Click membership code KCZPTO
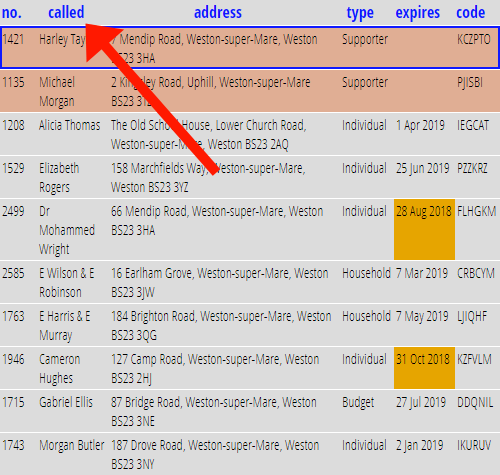 [x=474, y=39]
